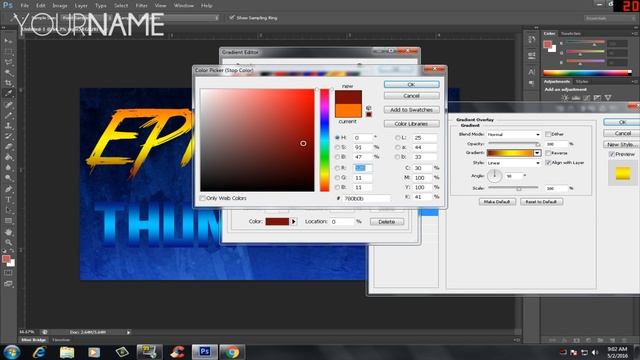Image resolution: width=640 pixels, height=360 pixels.
Task: Add Levels adjustment icon
Action: pyautogui.click(x=576, y=98)
